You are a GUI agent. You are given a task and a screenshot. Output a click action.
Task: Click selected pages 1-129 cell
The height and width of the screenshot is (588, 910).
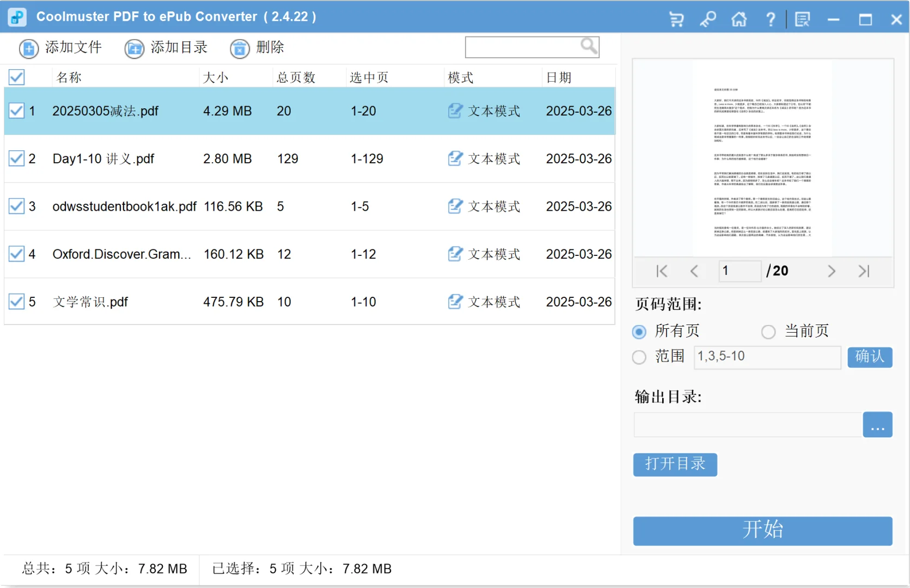[x=367, y=158]
